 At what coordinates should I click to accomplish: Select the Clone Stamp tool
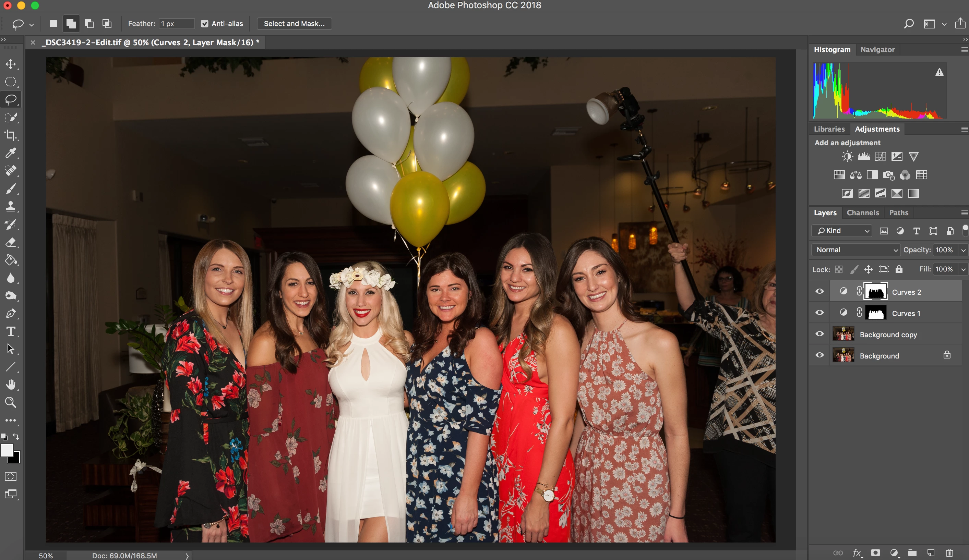point(10,206)
